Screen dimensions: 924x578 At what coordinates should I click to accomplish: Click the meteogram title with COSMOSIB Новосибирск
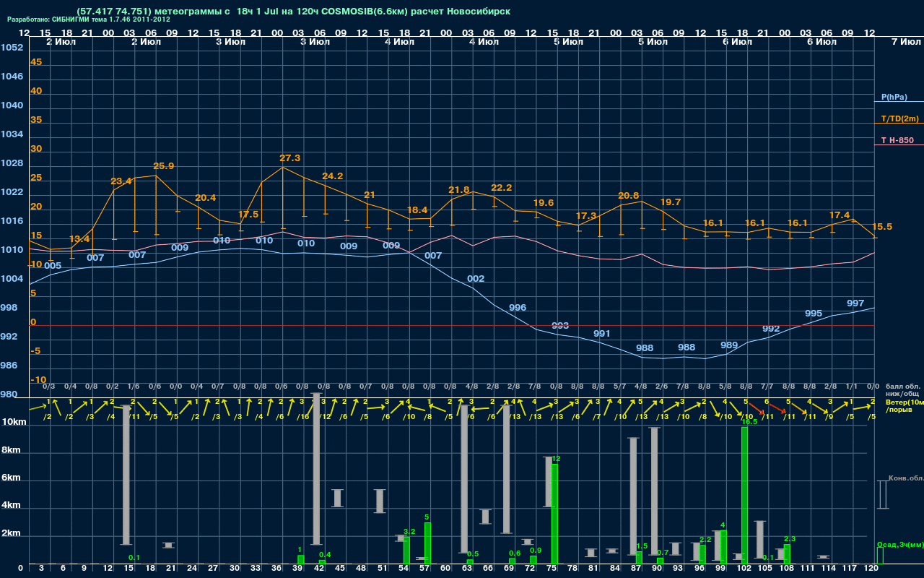tap(293, 12)
